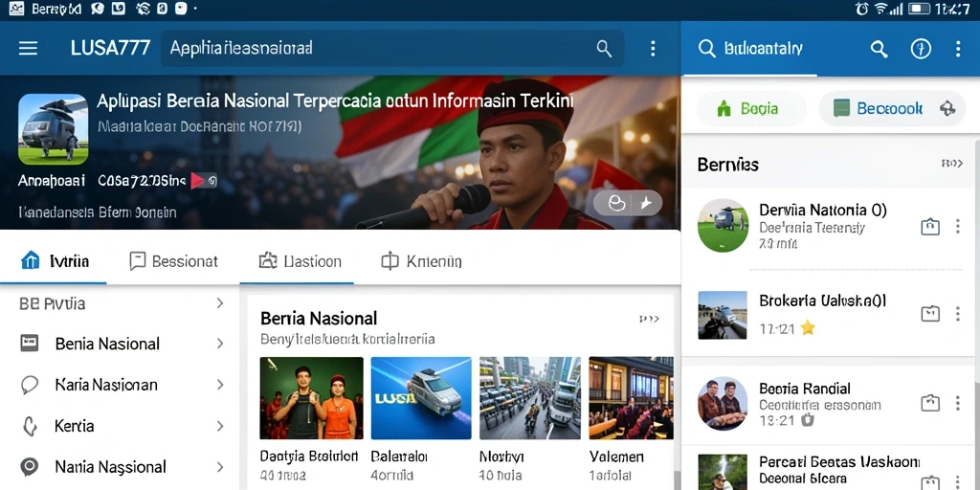980x490 pixels.
Task: Expand the Benia Nasional sidebar row chevron
Action: (x=220, y=344)
